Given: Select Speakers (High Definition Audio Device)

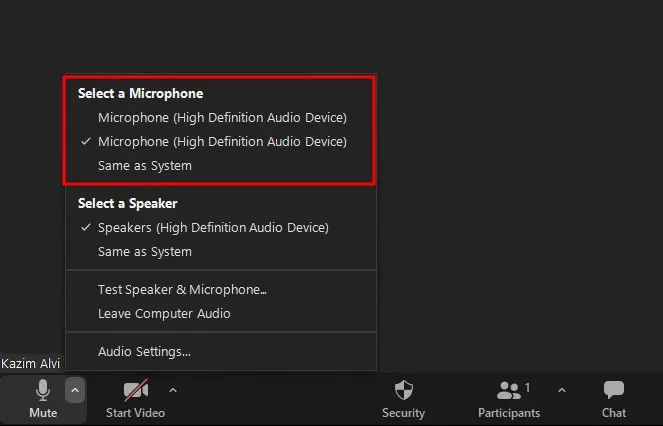Looking at the screenshot, I should tap(213, 227).
